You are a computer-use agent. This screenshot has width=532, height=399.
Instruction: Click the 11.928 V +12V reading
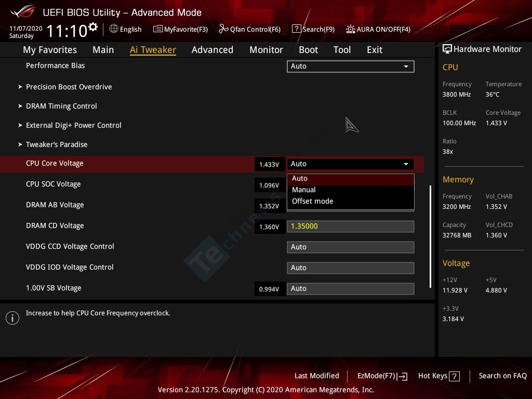click(x=455, y=290)
